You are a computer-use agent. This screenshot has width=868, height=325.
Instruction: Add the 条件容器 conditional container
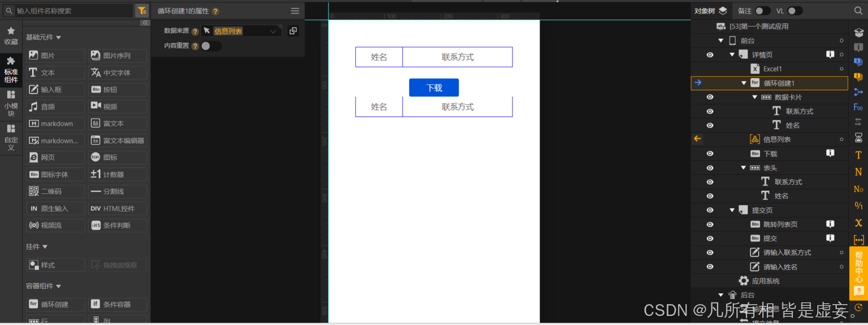tap(118, 304)
